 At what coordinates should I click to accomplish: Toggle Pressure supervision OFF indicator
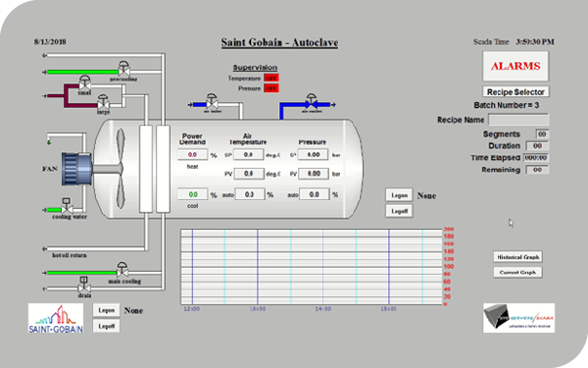(271, 88)
